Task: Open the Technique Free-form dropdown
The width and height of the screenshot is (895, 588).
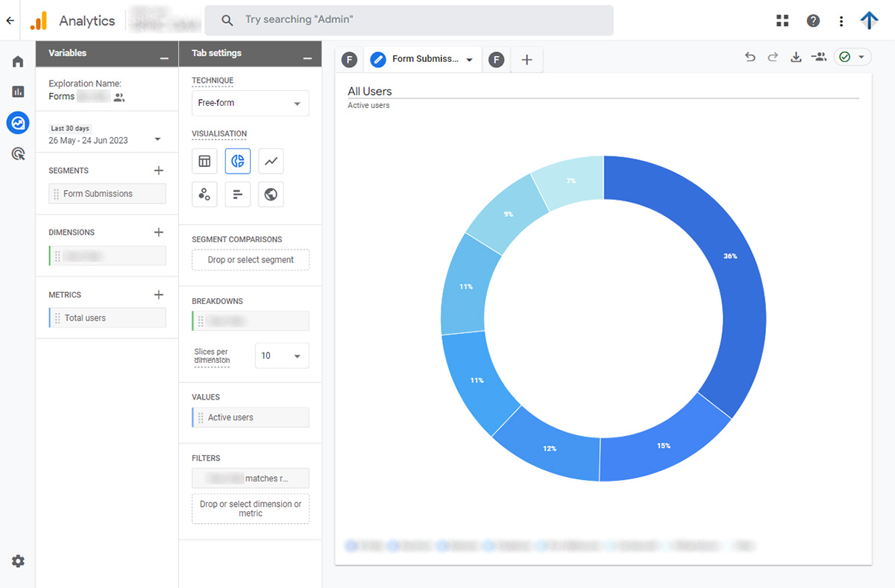Action: pos(250,103)
